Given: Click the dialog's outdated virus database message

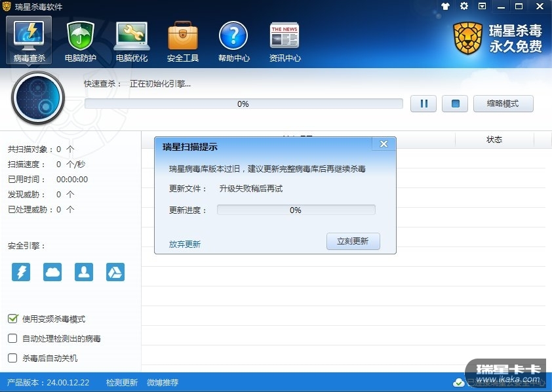Looking at the screenshot, I should coord(267,169).
